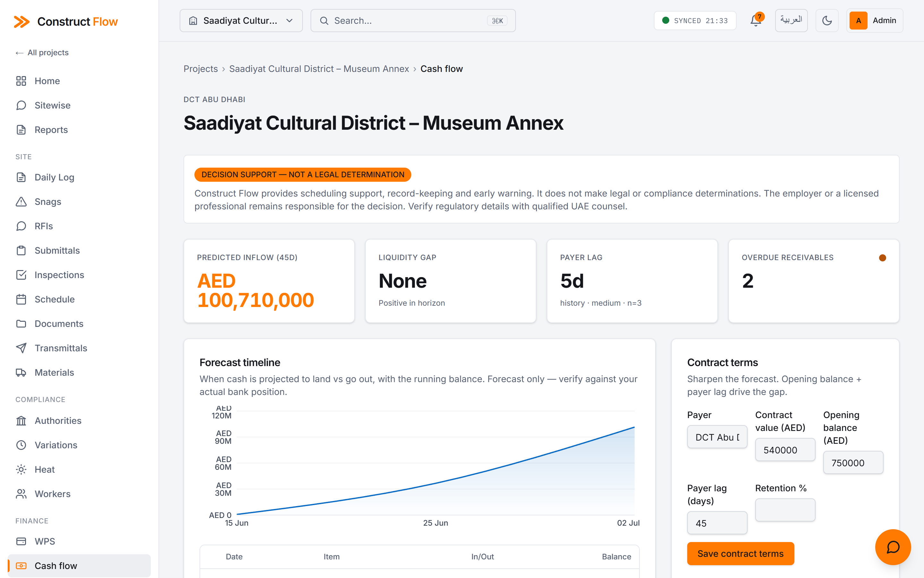Click the Opening balance field showing 750000
Screen dimensions: 924x578
853,463
